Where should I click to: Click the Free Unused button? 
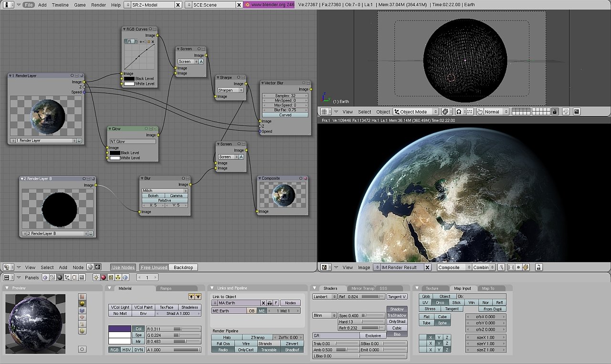(x=154, y=268)
